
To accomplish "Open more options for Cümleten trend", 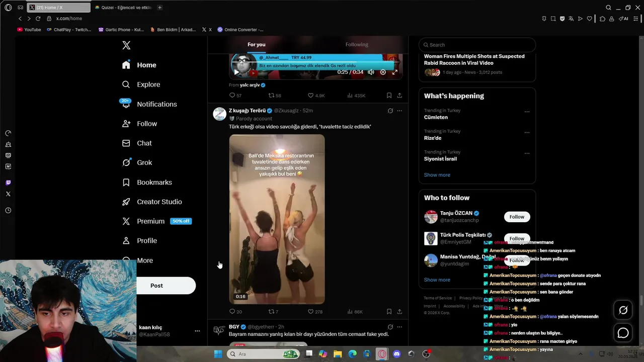I will (x=527, y=112).
